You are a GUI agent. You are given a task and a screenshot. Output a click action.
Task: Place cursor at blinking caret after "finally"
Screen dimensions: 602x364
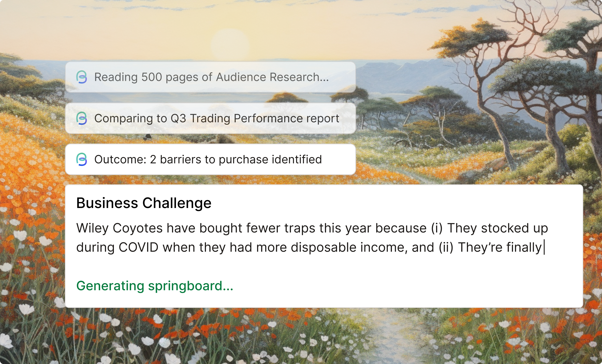point(544,247)
